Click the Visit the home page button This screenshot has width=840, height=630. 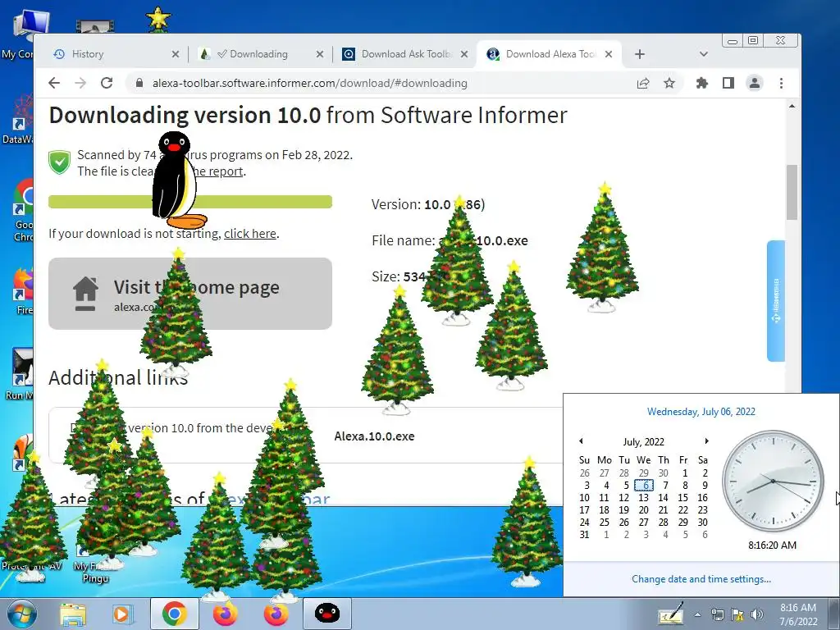tap(190, 294)
